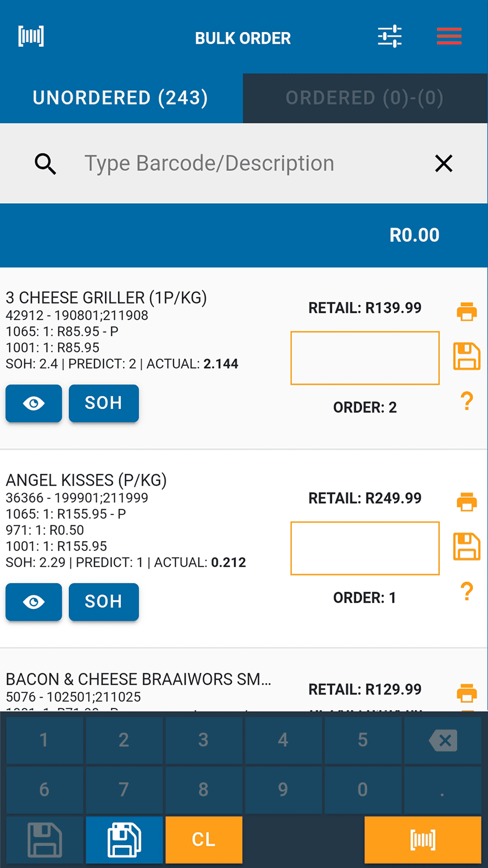Switch to the Unordered (243) tab

pyautogui.click(x=121, y=98)
